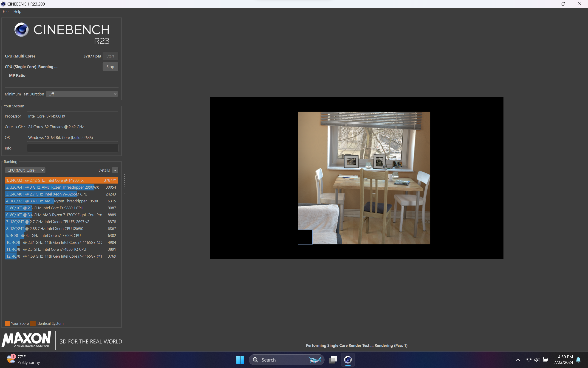The height and width of the screenshot is (368, 588).
Task: Click the Cinebench title bar app icon
Action: [x=3, y=4]
